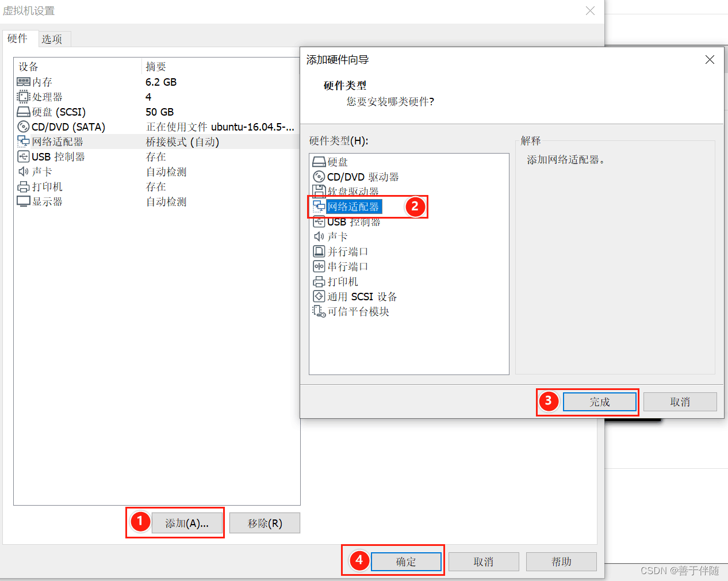Click the parallel port (并行端口) icon
The image size is (728, 581).
319,251
